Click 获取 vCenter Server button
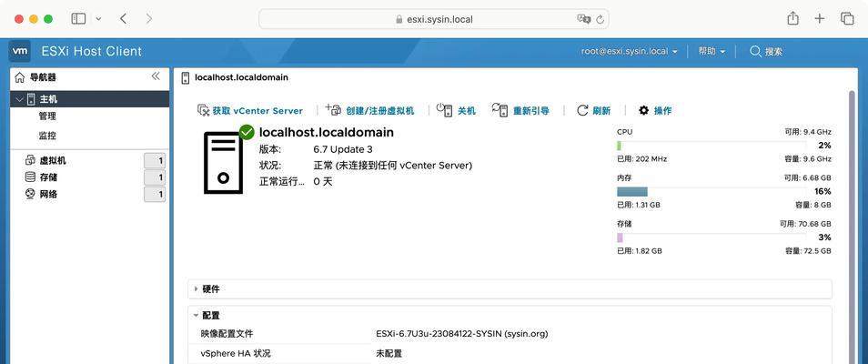Image resolution: width=868 pixels, height=364 pixels. click(x=250, y=110)
